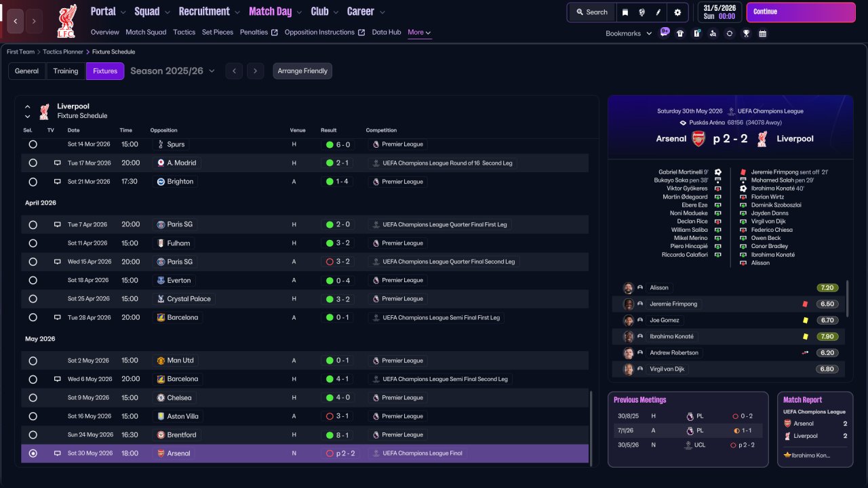Image resolution: width=868 pixels, height=488 pixels.
Task: Click the Search button
Action: [x=591, y=12]
